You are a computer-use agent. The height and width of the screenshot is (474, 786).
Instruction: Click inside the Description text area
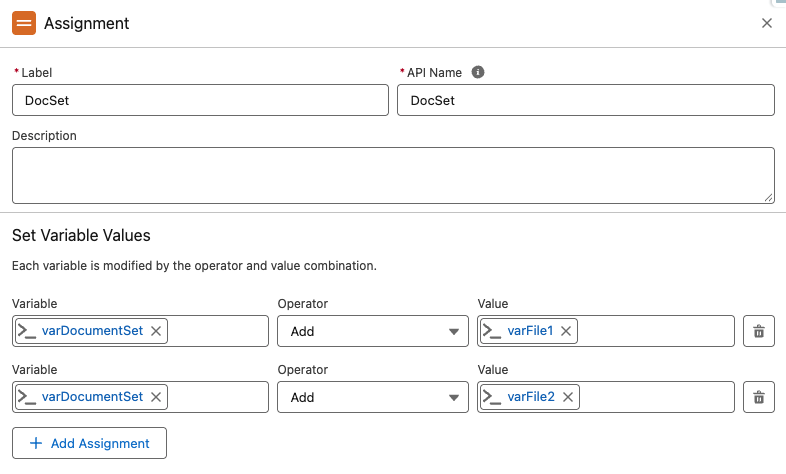coord(394,175)
